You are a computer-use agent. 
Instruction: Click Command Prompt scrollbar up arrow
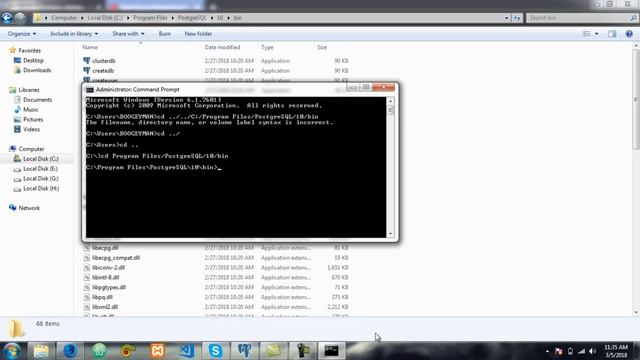(x=391, y=100)
